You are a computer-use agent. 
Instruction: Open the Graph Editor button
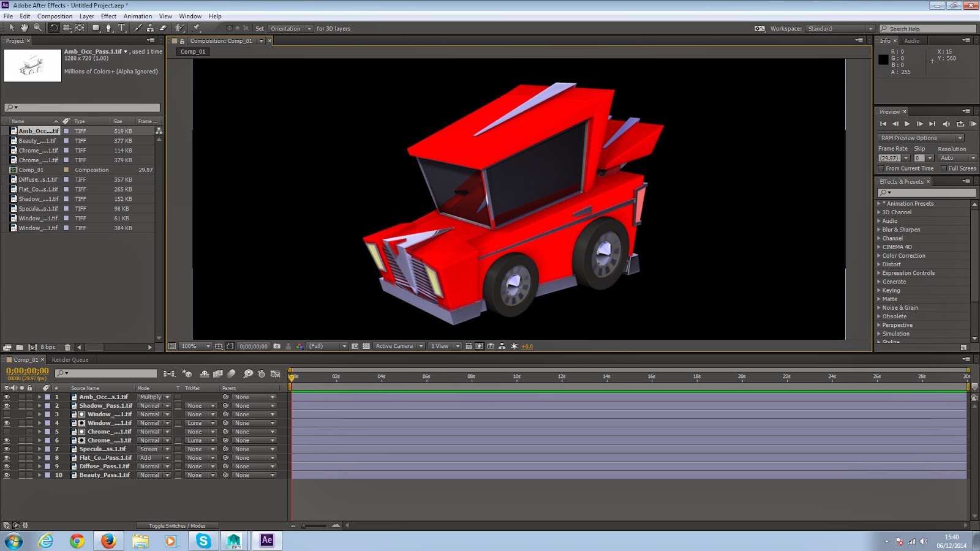tap(276, 373)
